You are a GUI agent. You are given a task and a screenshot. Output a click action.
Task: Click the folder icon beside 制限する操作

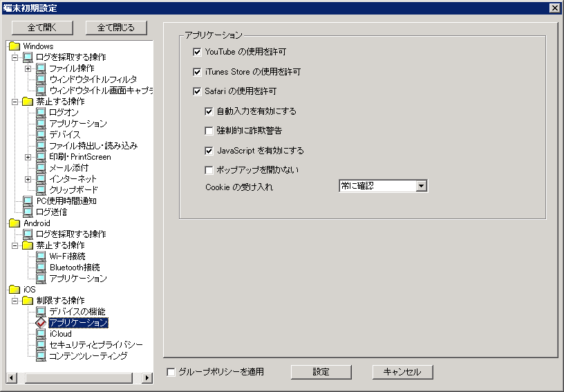[28, 301]
